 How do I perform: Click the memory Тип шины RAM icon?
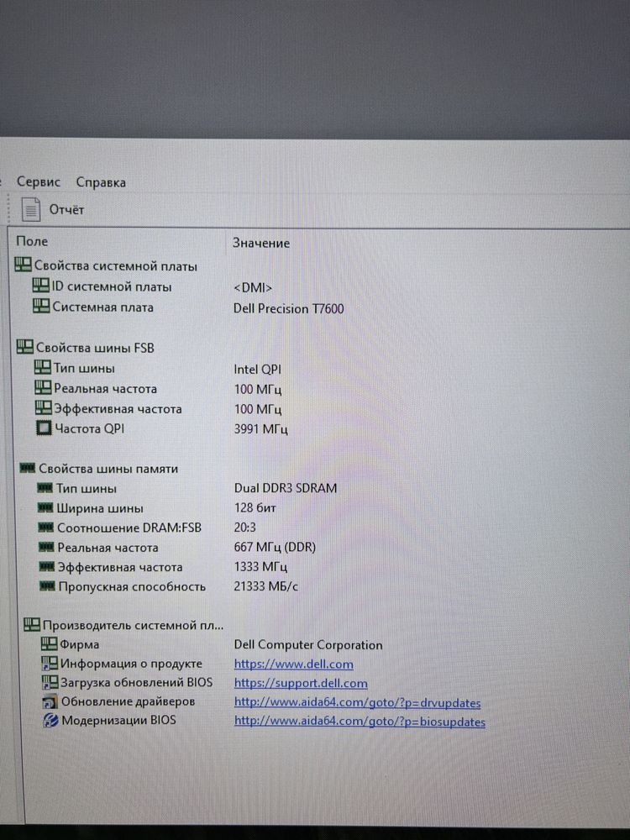click(x=45, y=488)
